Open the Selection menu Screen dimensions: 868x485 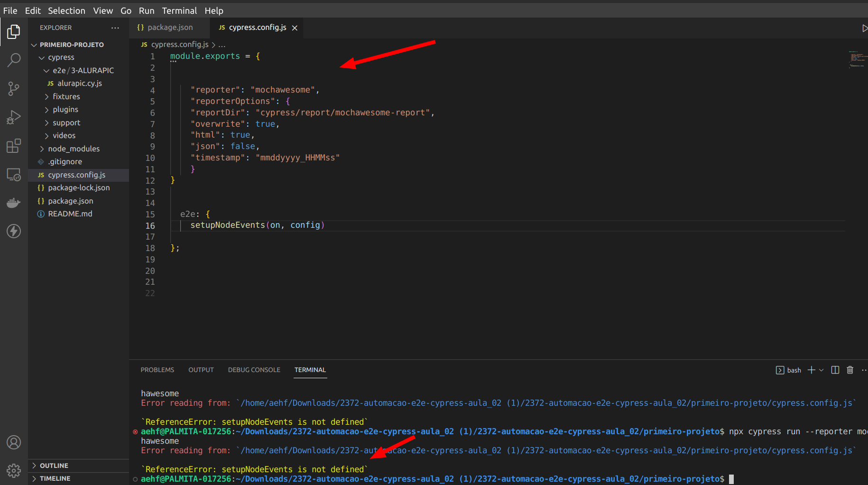[66, 10]
